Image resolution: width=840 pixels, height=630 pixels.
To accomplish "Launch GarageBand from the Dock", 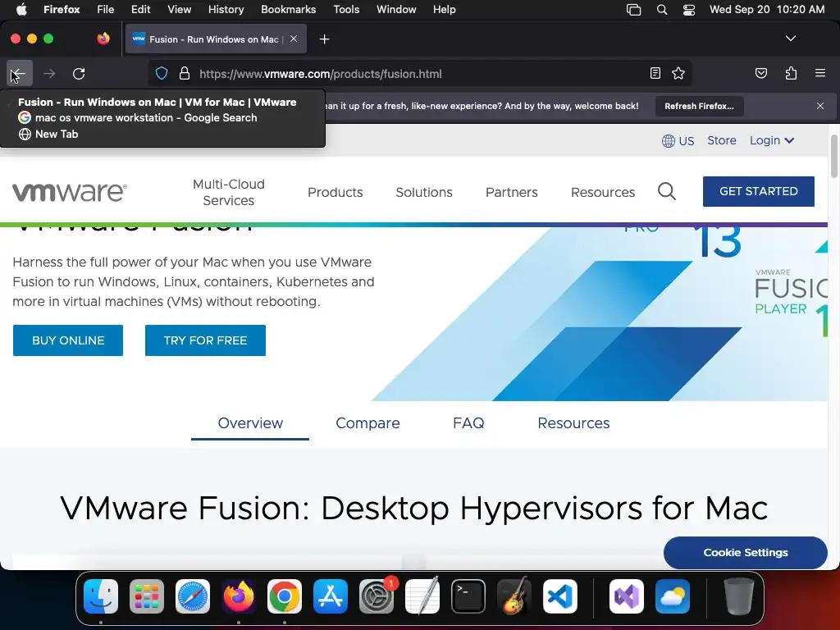I will click(514, 596).
